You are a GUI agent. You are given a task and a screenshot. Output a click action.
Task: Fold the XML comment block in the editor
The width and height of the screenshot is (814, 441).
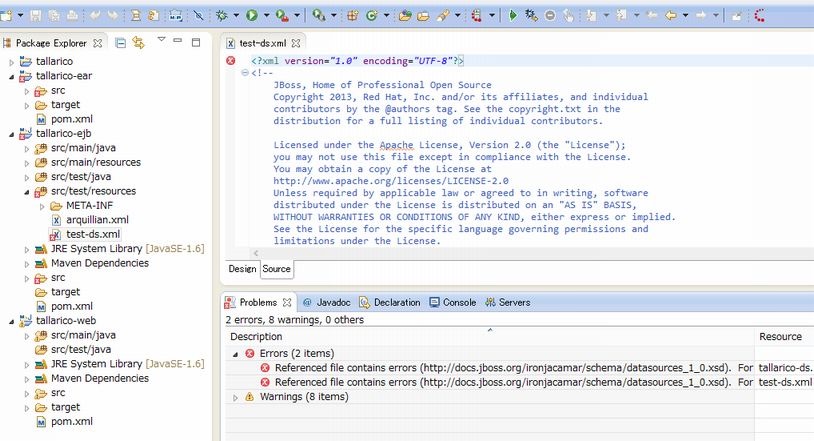[x=245, y=73]
